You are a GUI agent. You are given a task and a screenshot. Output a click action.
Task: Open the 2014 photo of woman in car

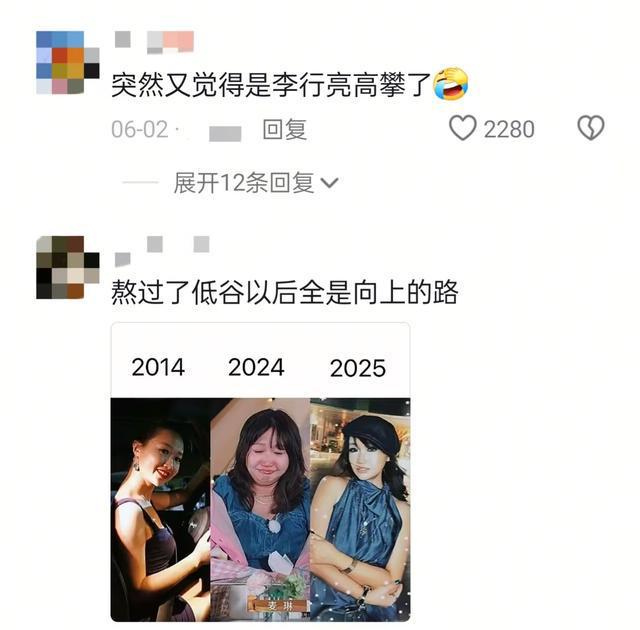[160, 510]
